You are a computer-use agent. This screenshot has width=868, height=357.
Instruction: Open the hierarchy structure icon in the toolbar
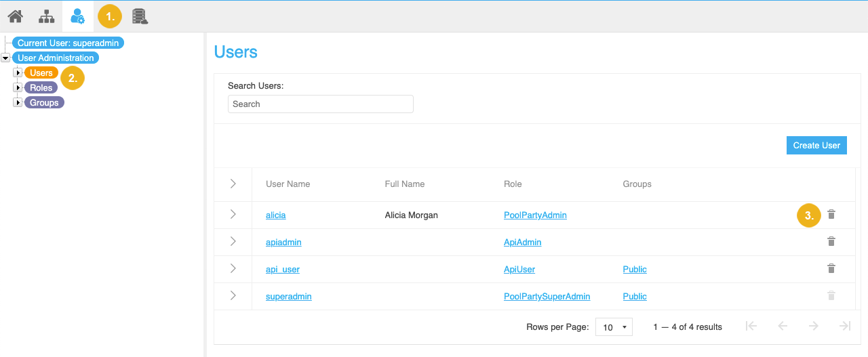(x=47, y=16)
